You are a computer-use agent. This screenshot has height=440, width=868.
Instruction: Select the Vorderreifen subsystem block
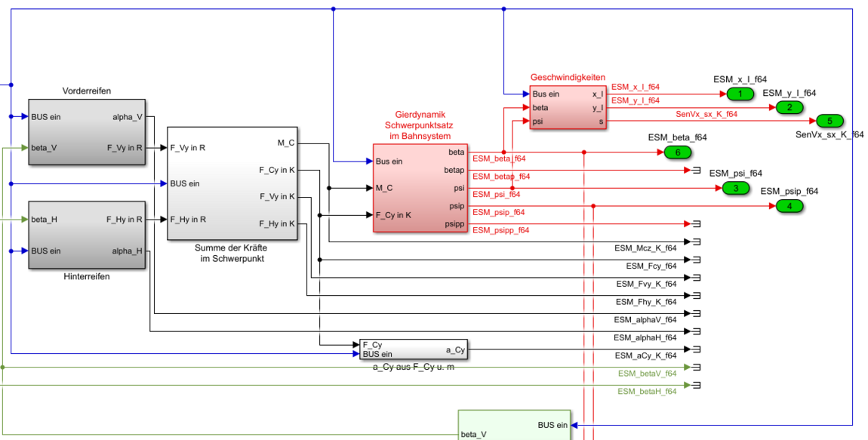coord(86,132)
